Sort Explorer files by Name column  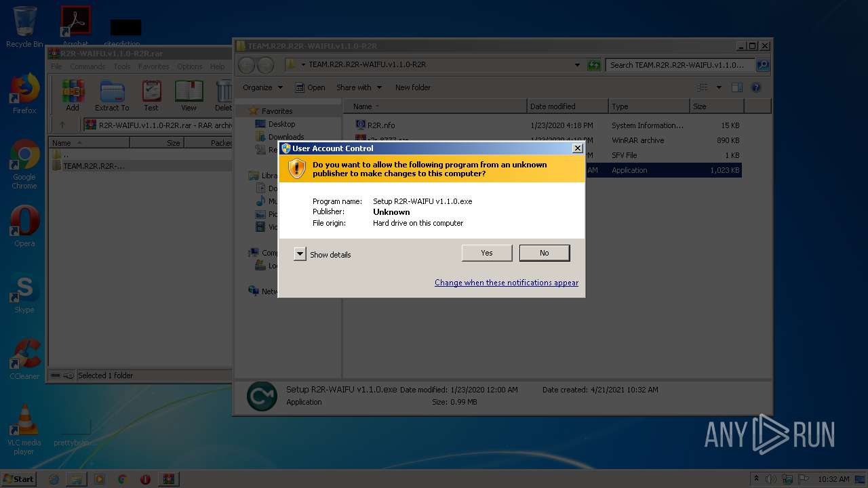tap(435, 106)
